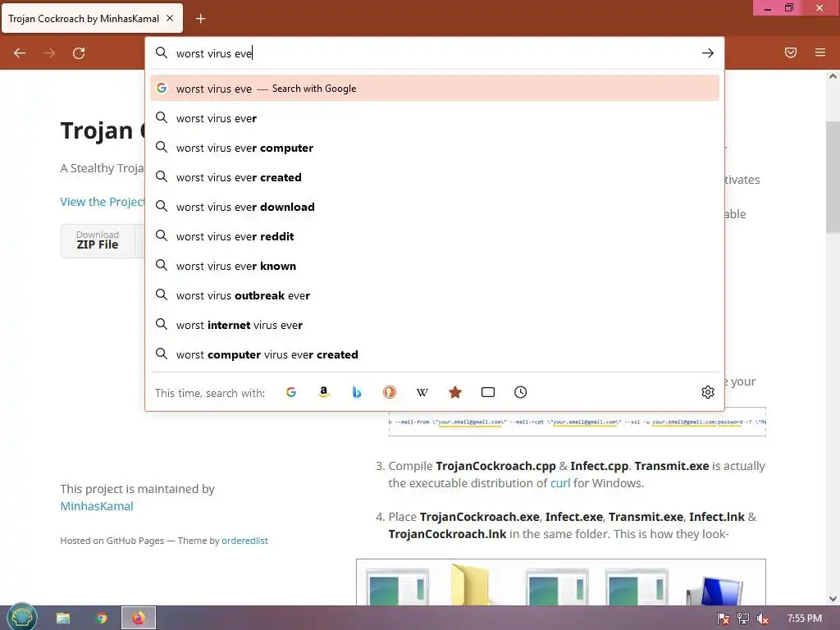Open File Explorer from the taskbar
The height and width of the screenshot is (630, 840).
coord(63,619)
